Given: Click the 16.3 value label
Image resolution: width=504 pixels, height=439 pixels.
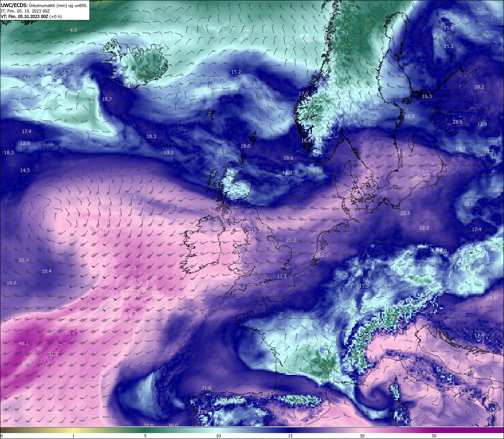Looking at the screenshot, I should point(427,96).
